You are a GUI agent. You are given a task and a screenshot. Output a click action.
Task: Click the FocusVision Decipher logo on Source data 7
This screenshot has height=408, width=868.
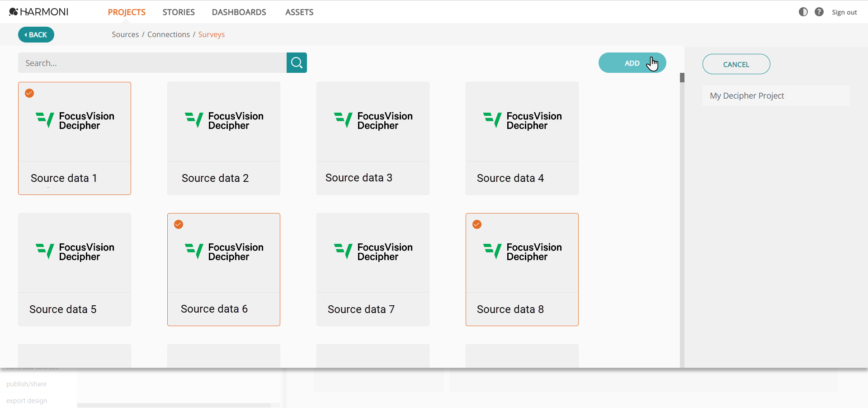pos(373,251)
